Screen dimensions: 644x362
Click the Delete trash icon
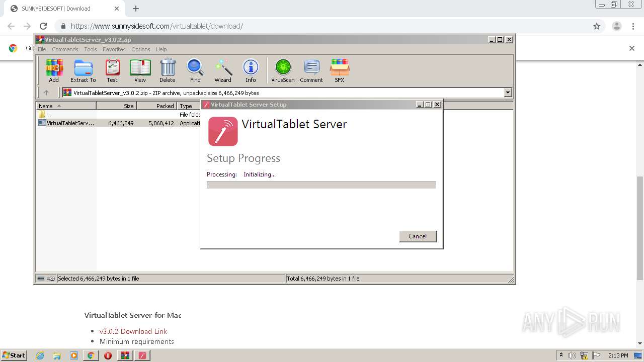click(x=168, y=70)
